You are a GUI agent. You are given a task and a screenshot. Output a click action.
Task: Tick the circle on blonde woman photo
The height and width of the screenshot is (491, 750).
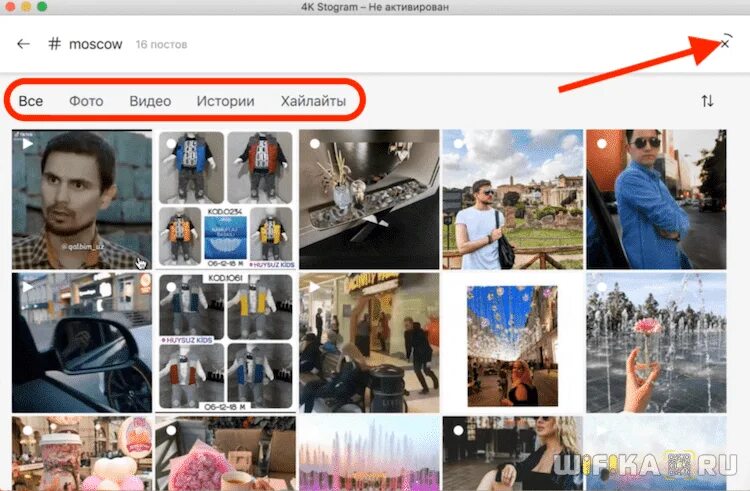click(x=458, y=430)
